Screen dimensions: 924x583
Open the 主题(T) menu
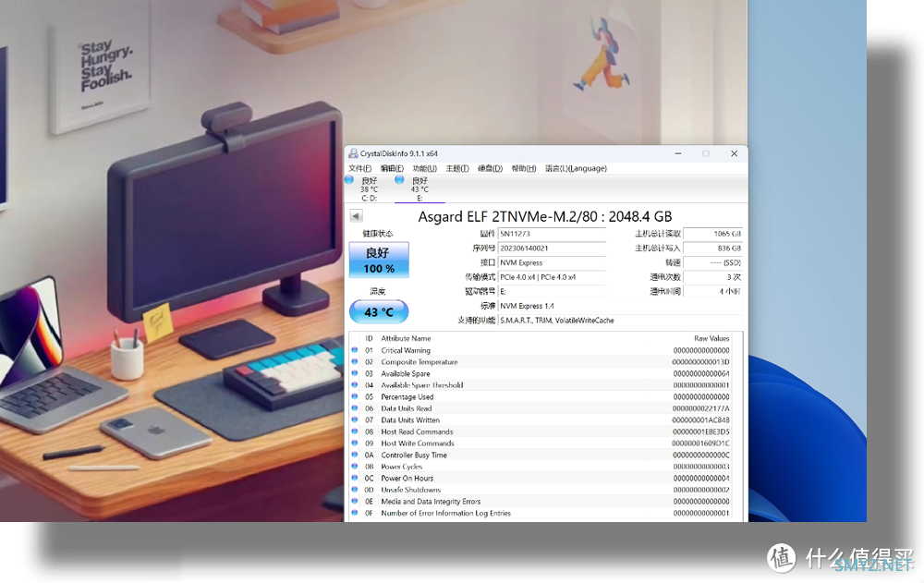[x=457, y=168]
